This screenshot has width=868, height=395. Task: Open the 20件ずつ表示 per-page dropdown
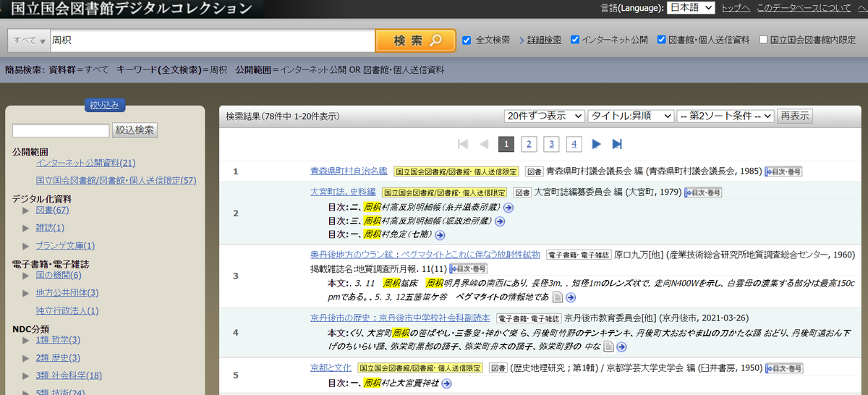(545, 116)
